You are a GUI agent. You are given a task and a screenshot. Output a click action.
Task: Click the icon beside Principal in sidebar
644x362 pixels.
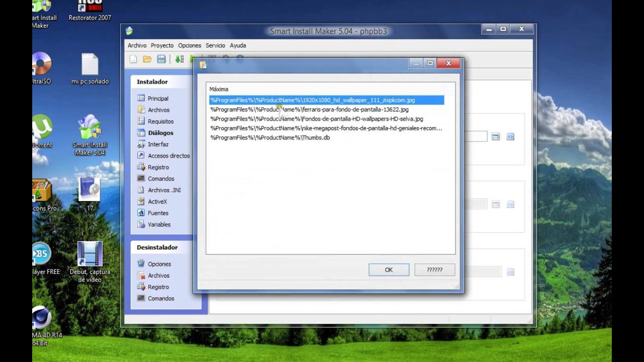tap(141, 98)
